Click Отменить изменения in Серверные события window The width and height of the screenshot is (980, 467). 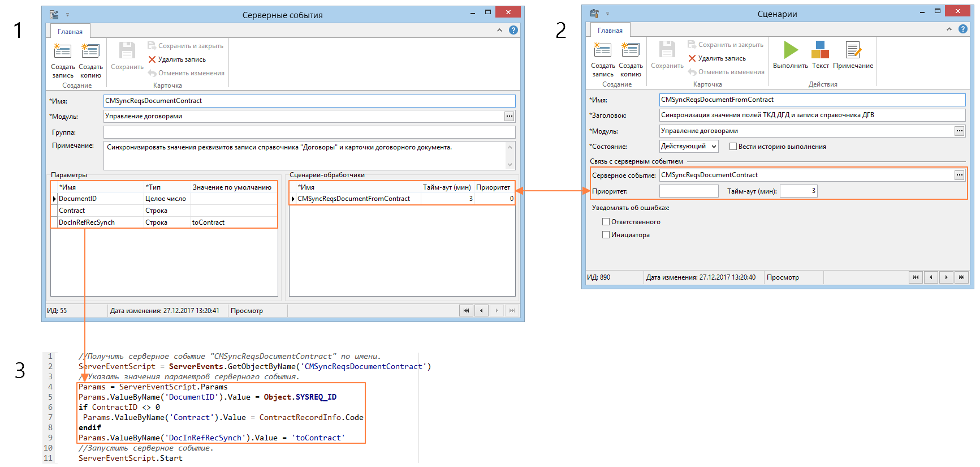(186, 73)
